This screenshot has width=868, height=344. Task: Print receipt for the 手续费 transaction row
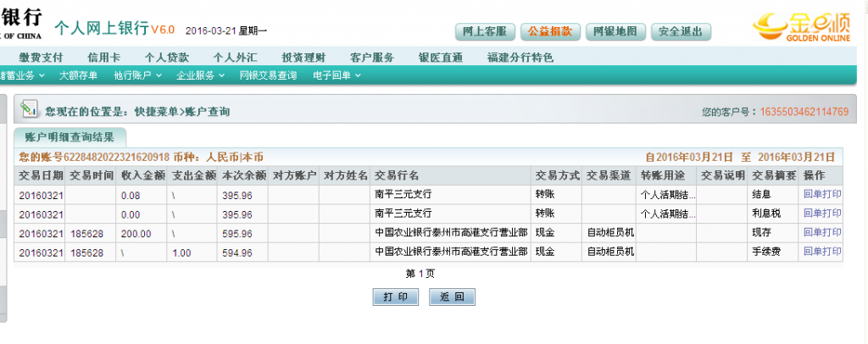click(822, 252)
